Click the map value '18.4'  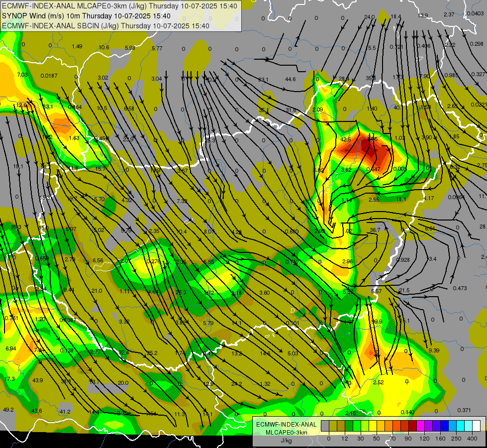click(396, 17)
